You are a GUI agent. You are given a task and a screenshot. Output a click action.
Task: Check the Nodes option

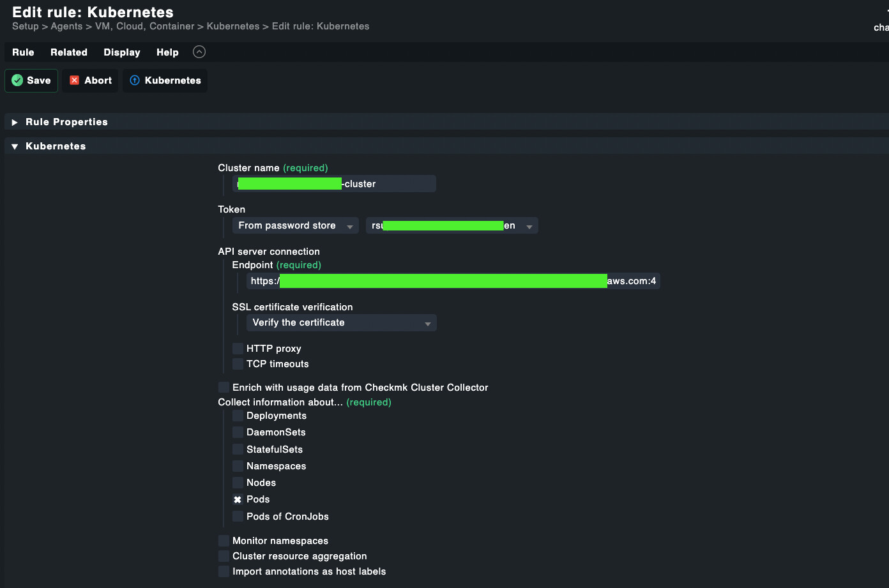point(238,483)
